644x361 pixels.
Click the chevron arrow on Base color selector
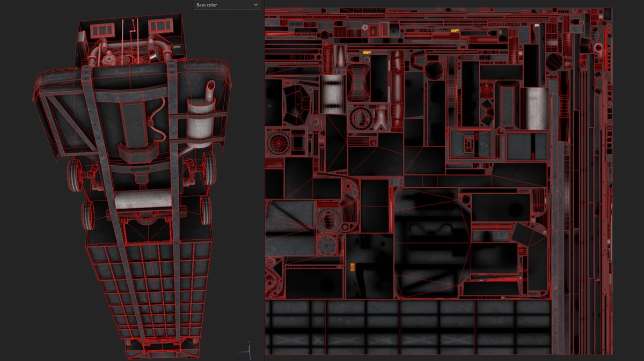coord(255,5)
